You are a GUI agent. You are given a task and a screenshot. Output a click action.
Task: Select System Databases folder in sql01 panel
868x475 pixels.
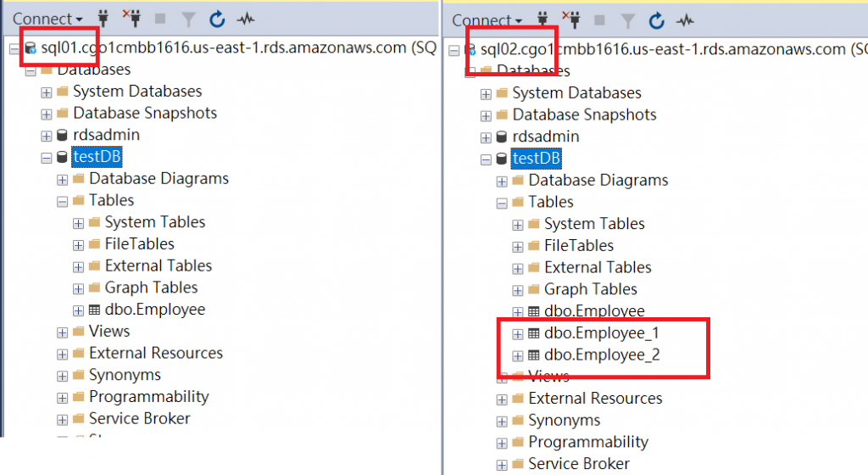[137, 91]
